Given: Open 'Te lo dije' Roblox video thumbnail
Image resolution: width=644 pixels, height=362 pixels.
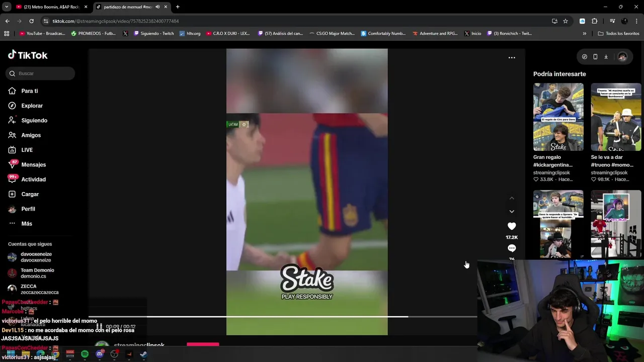Looking at the screenshot, I should click(x=616, y=224).
